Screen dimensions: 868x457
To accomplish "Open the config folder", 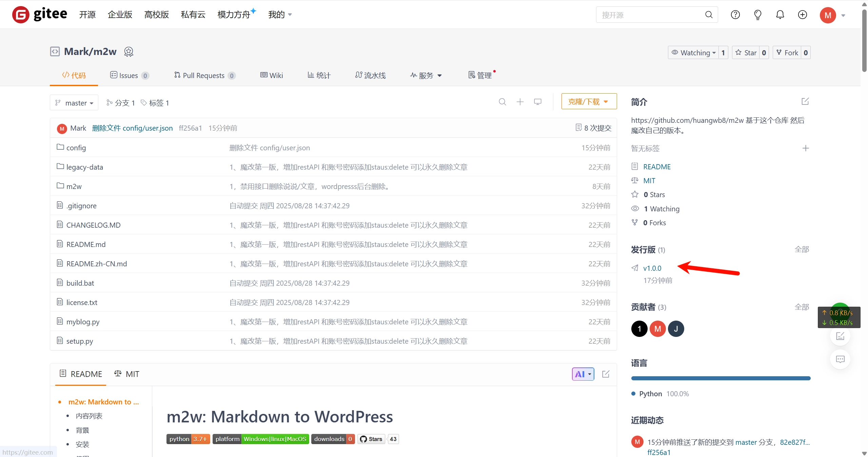I will point(76,148).
